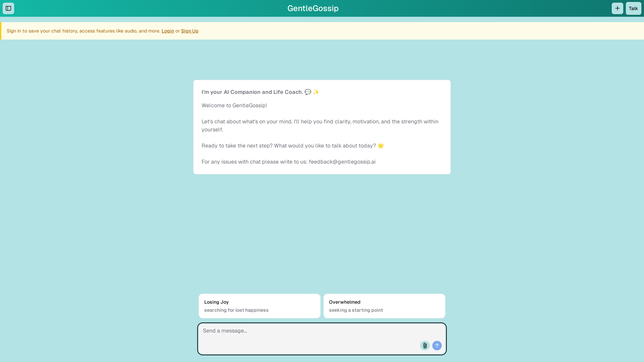This screenshot has width=644, height=362.
Task: Toggle the sidebar panel icon
Action: click(x=8, y=8)
